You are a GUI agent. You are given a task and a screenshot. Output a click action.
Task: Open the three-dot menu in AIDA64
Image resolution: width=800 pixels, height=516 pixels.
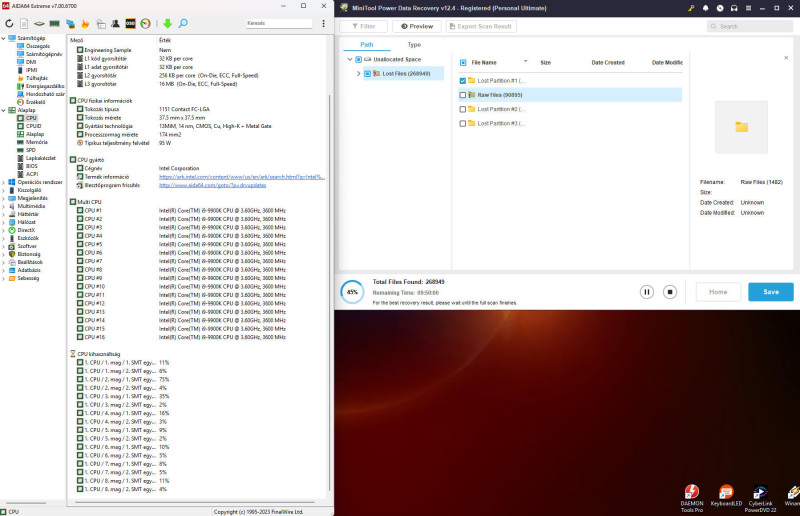coord(323,23)
